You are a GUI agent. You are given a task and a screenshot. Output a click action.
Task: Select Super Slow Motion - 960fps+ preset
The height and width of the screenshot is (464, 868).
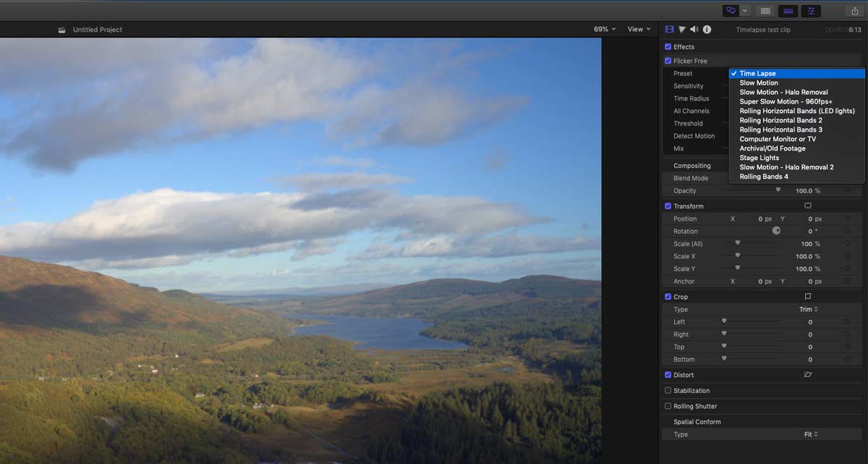pyautogui.click(x=797, y=102)
